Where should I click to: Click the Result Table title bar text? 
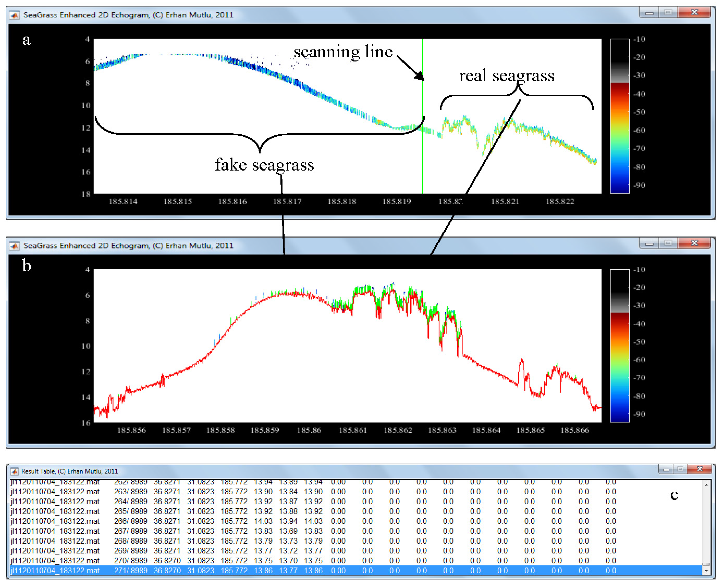coord(70,472)
